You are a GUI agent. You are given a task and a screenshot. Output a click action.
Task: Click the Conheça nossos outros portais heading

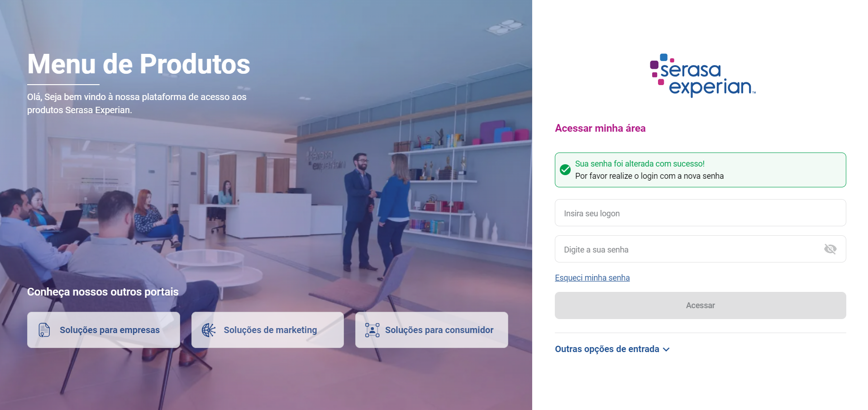tap(103, 292)
